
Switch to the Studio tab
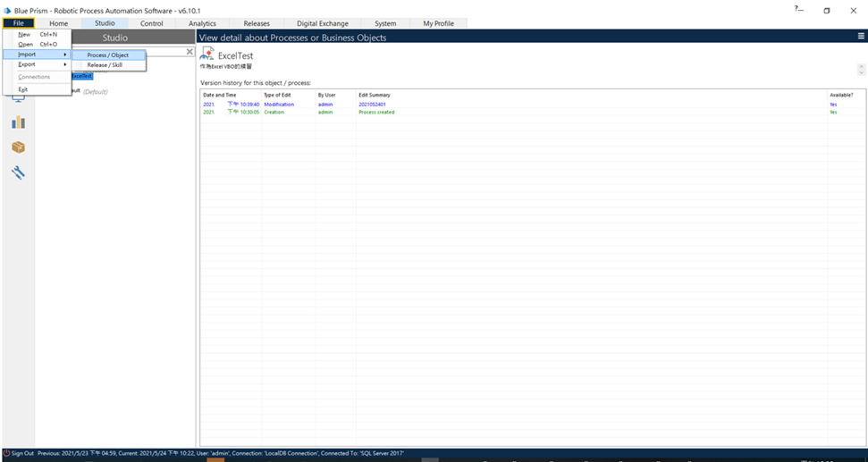click(x=105, y=23)
